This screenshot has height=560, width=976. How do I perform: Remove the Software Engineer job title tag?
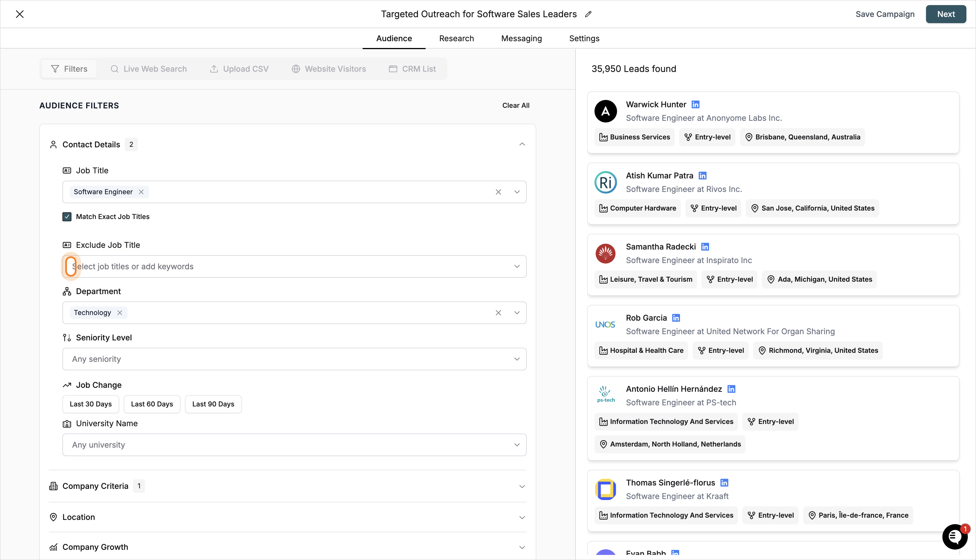141,192
